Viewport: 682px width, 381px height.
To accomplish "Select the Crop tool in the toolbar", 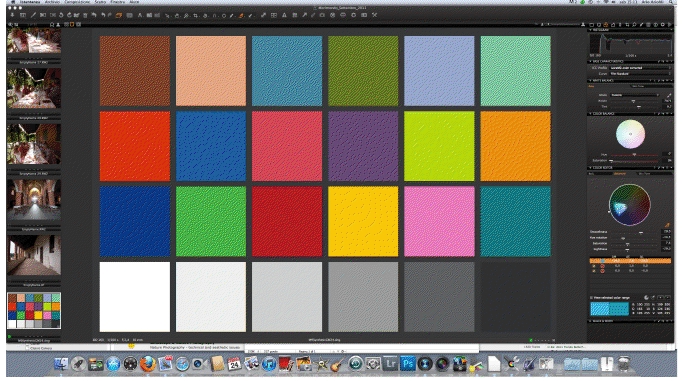I will [195, 16].
